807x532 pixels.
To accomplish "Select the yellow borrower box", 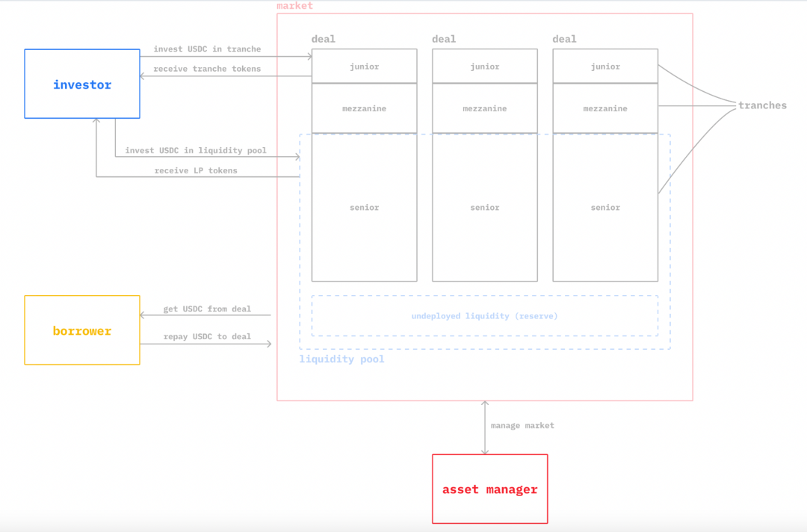I will coord(82,330).
